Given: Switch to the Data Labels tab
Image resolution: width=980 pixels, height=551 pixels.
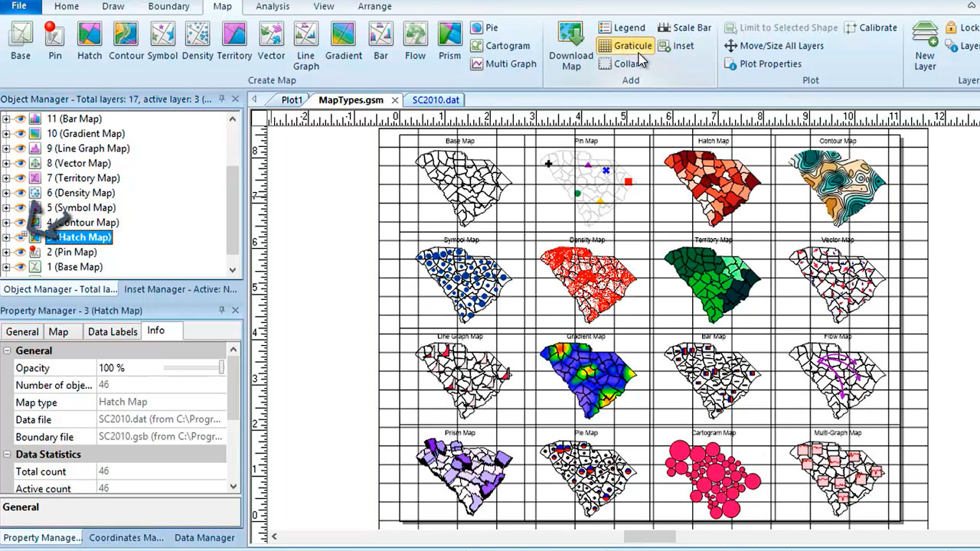Looking at the screenshot, I should point(113,331).
